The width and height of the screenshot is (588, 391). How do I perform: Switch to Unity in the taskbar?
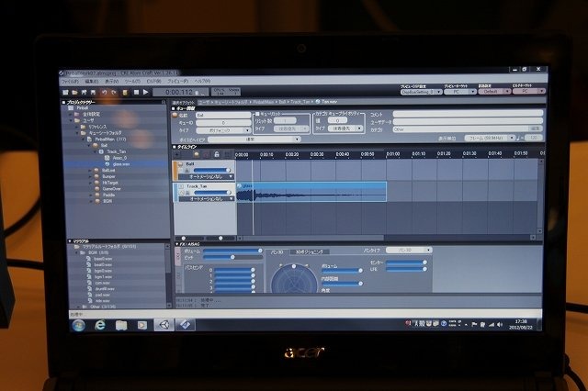click(x=164, y=325)
